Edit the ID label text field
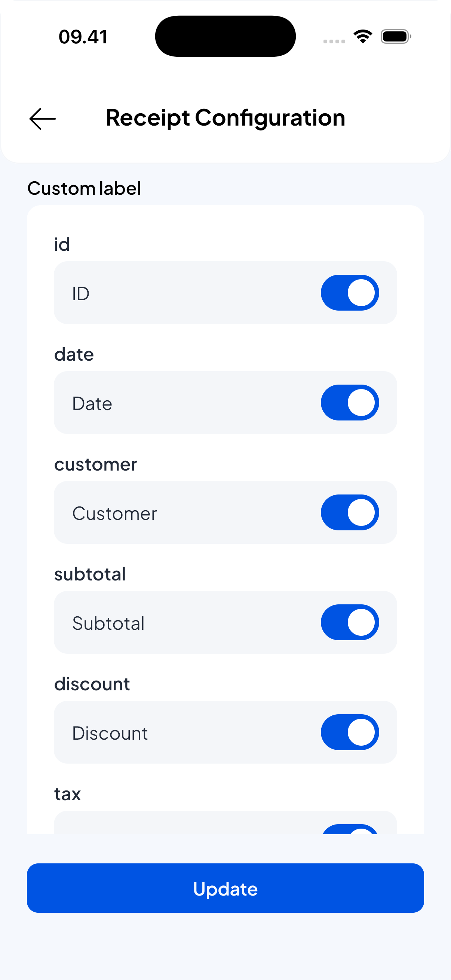The height and width of the screenshot is (980, 451). tap(183, 293)
